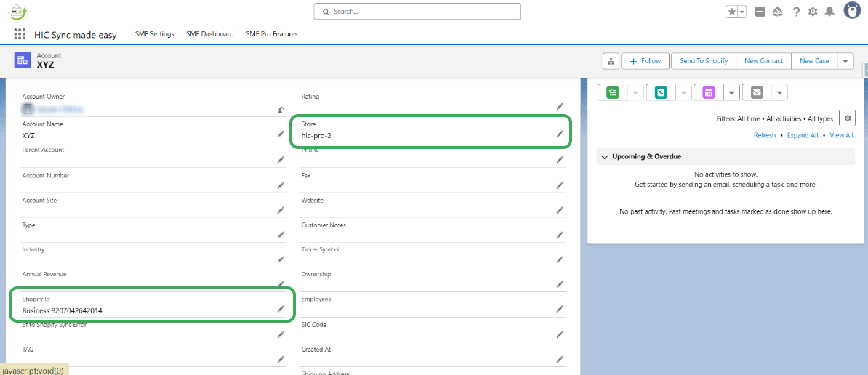Click the green New Task icon
Viewport: 868px width, 375px height.
click(x=613, y=92)
